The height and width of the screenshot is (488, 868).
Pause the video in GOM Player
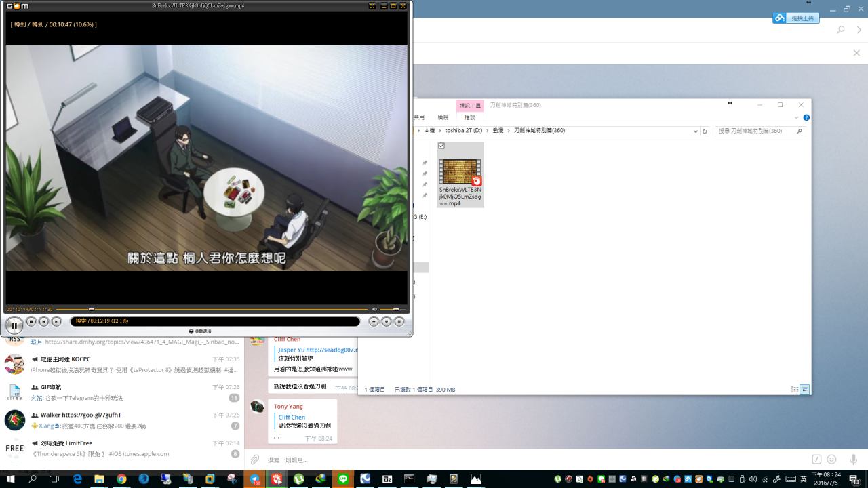14,325
